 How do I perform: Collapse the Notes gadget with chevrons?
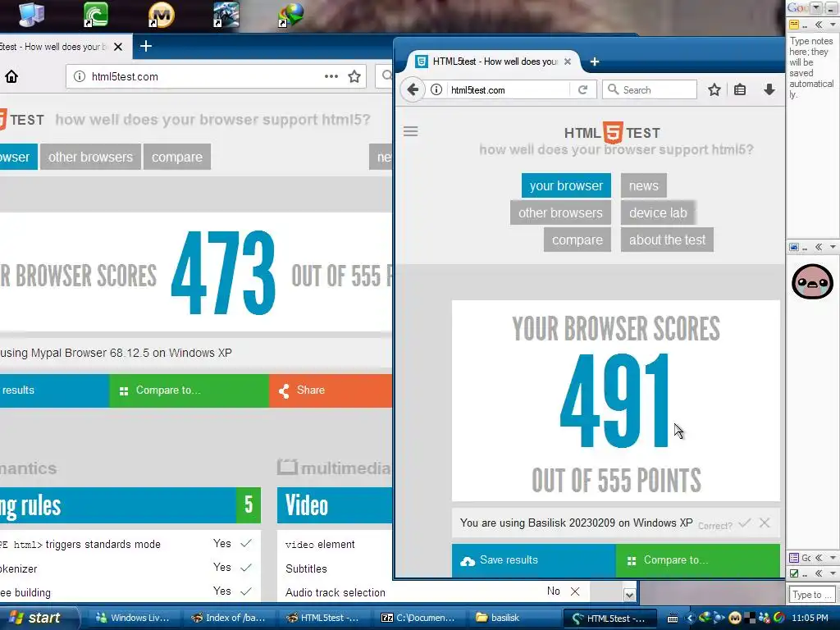tap(819, 25)
